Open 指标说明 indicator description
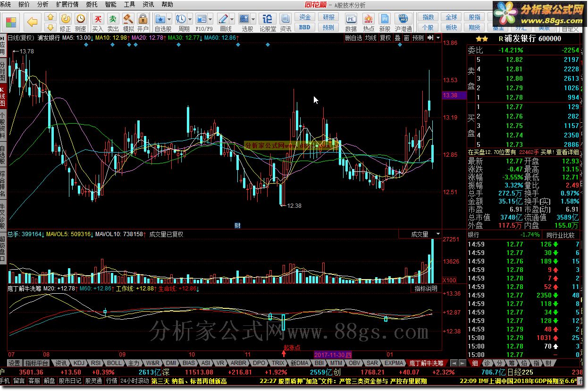Image resolution: width=588 pixels, height=391 pixels. click(426, 288)
